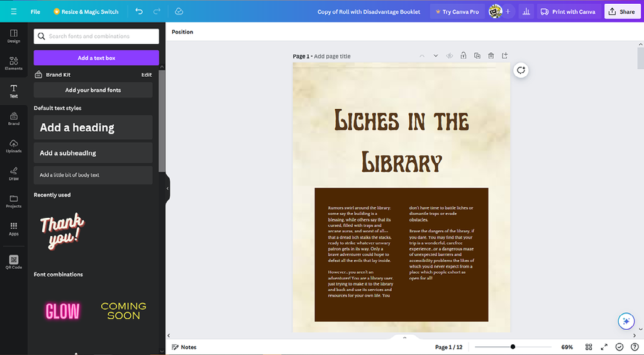Screen dimensions: 644x355
Task: Click the undo arrow
Action: pyautogui.click(x=139, y=11)
